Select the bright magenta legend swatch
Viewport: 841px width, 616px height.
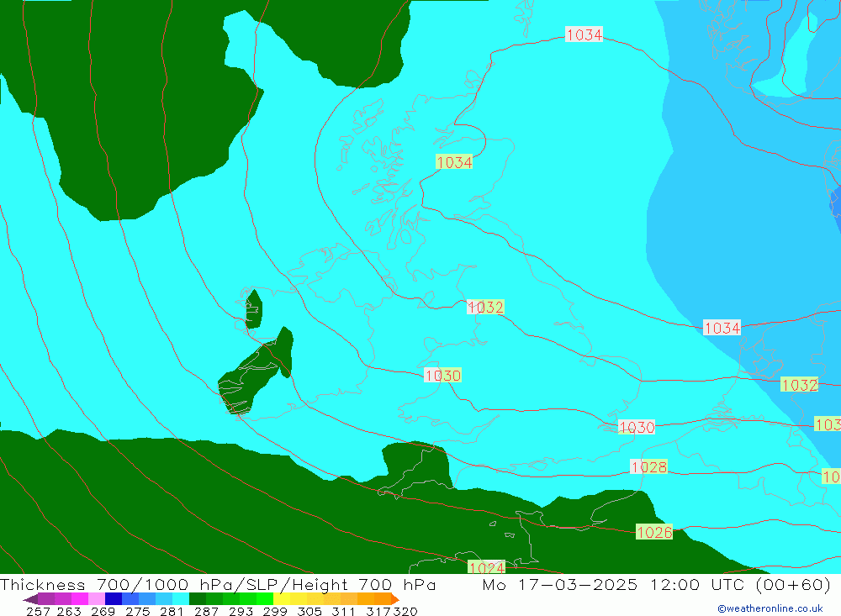click(x=79, y=599)
